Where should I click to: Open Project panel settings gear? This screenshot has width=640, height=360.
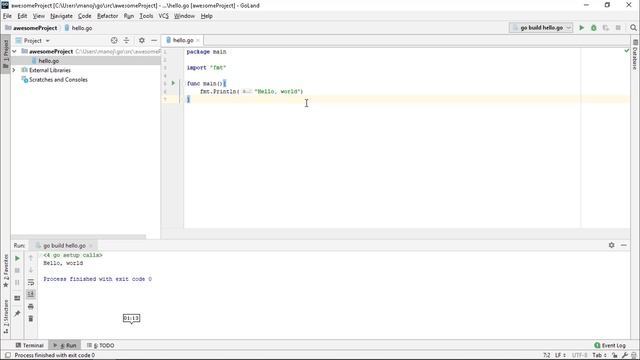(x=142, y=40)
